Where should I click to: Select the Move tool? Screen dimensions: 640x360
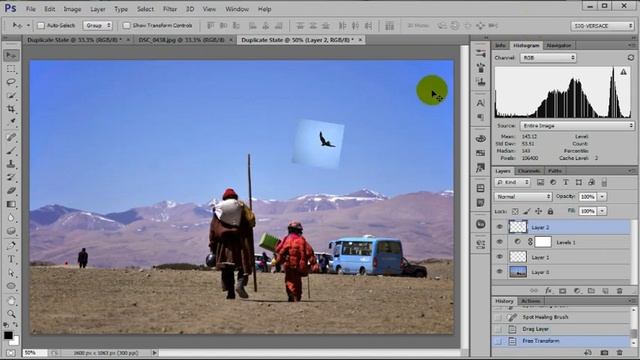click(11, 55)
